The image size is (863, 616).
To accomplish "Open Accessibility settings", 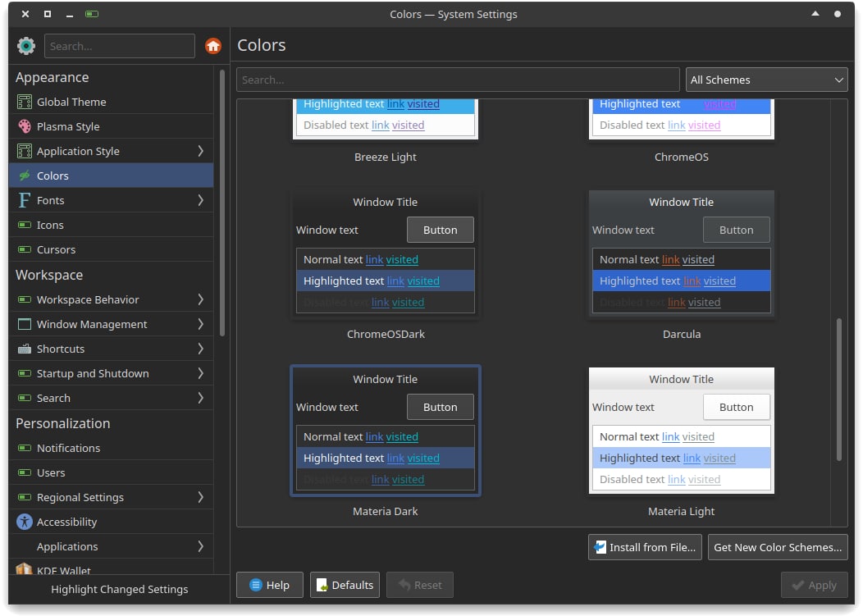I will pyautogui.click(x=112, y=522).
